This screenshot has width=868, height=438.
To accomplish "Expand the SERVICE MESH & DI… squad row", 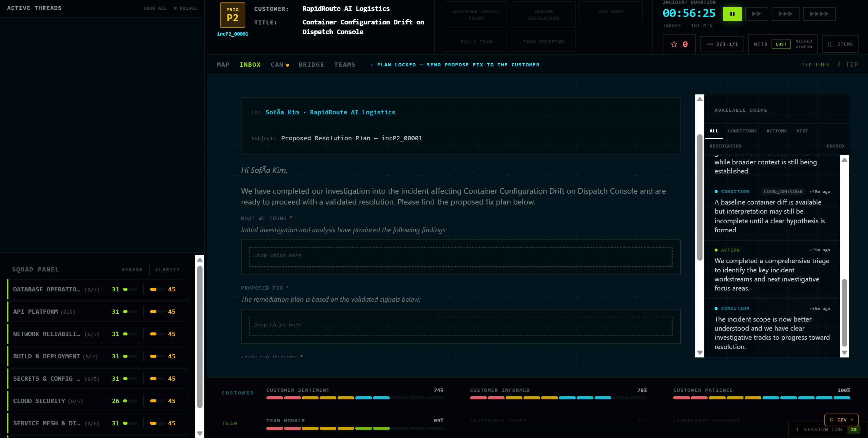I will tap(98, 423).
